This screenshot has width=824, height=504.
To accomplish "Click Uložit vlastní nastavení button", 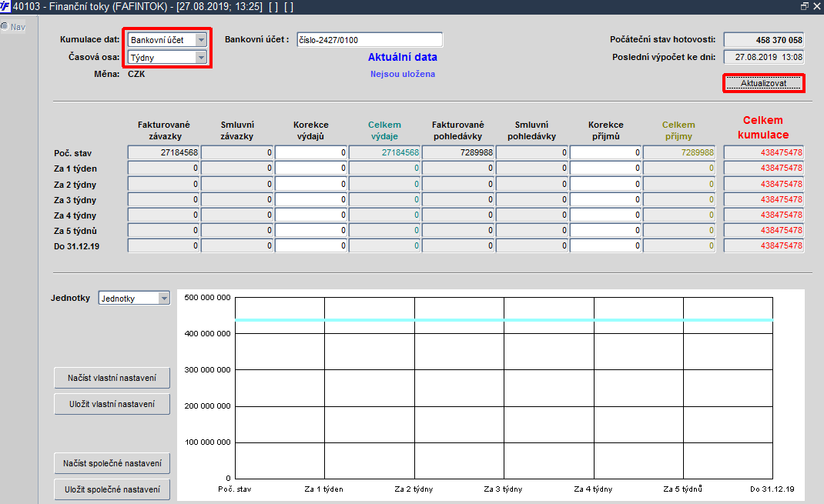I will [112, 404].
